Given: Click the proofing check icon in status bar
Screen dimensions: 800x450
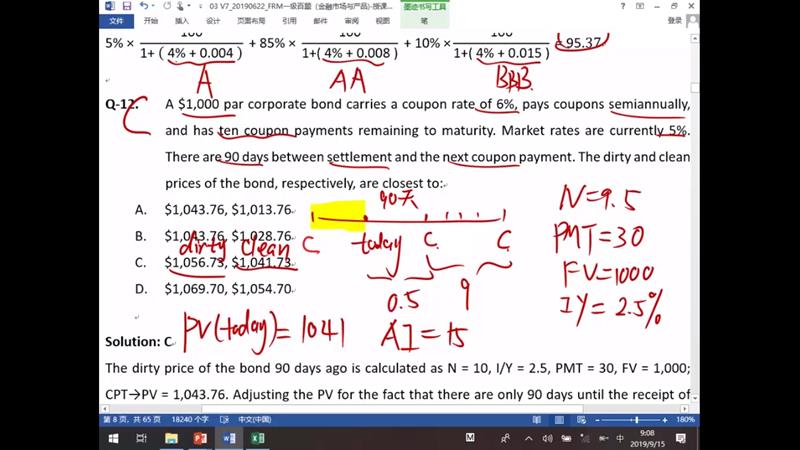Looking at the screenshot, I should 224,419.
